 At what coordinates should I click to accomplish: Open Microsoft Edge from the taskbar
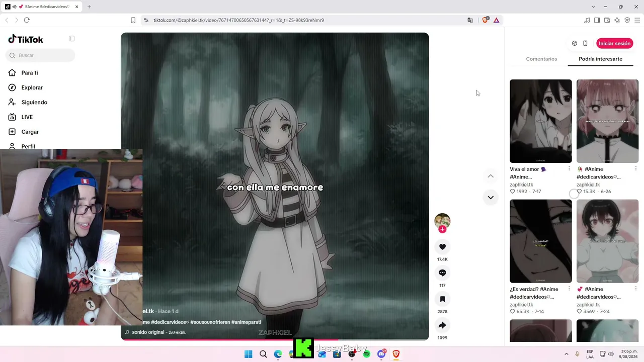pyautogui.click(x=278, y=354)
